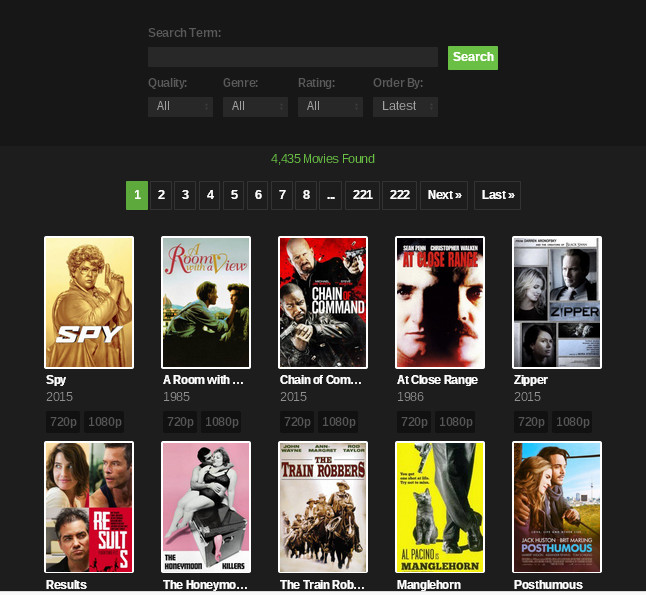Click the Posthumous title link
The height and width of the screenshot is (595, 646).
pyautogui.click(x=548, y=585)
